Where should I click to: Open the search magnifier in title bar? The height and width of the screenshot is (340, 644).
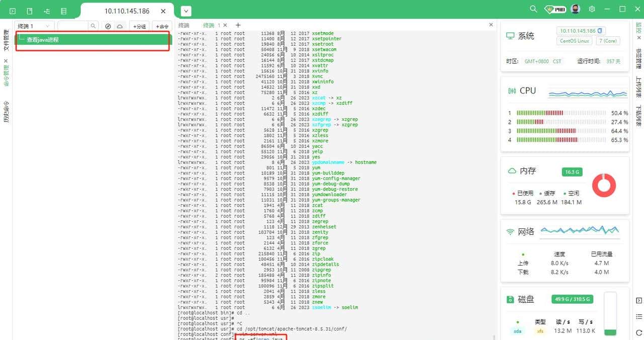(534, 9)
